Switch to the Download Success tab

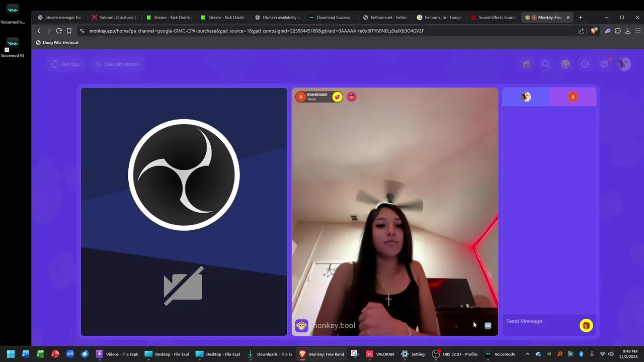tap(331, 17)
